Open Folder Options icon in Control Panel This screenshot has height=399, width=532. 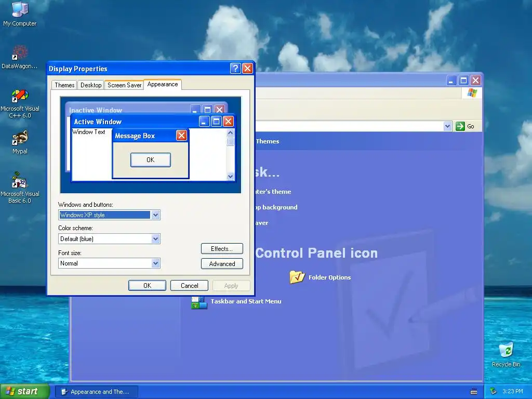pos(297,277)
